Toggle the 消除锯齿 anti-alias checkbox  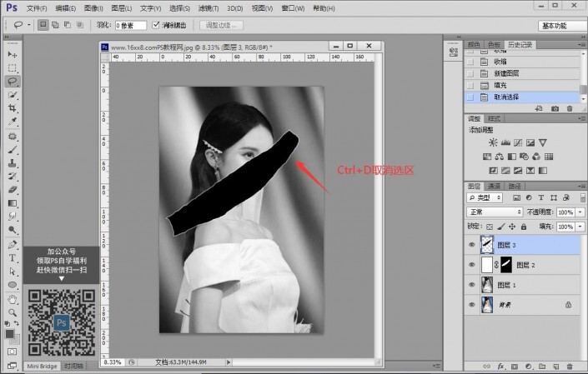(x=156, y=26)
